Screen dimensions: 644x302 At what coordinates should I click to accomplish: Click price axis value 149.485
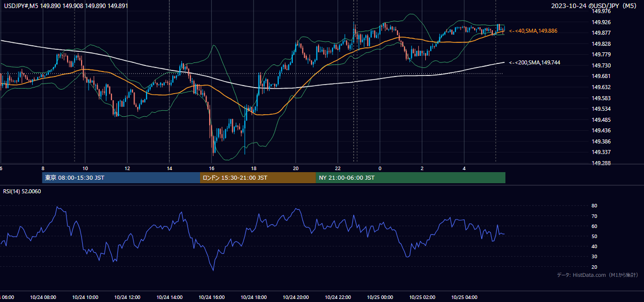coord(601,120)
